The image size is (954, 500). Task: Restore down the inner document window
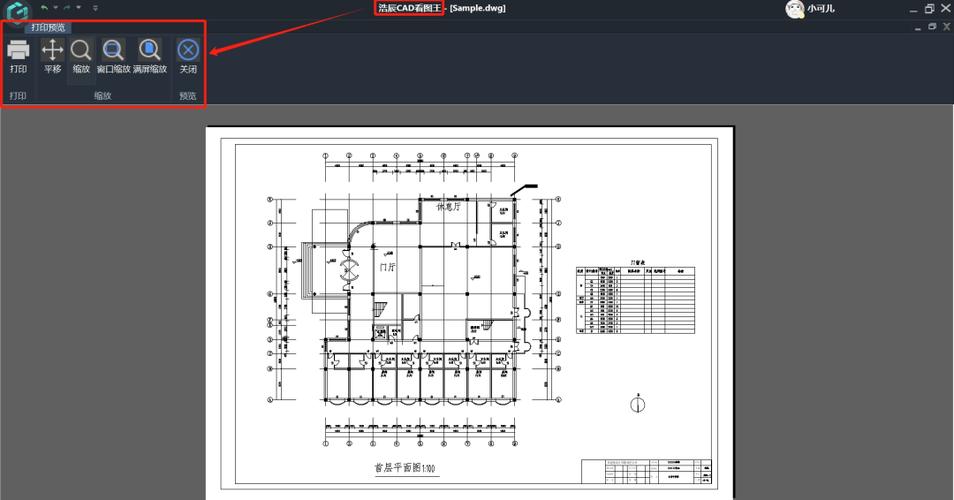tap(933, 27)
